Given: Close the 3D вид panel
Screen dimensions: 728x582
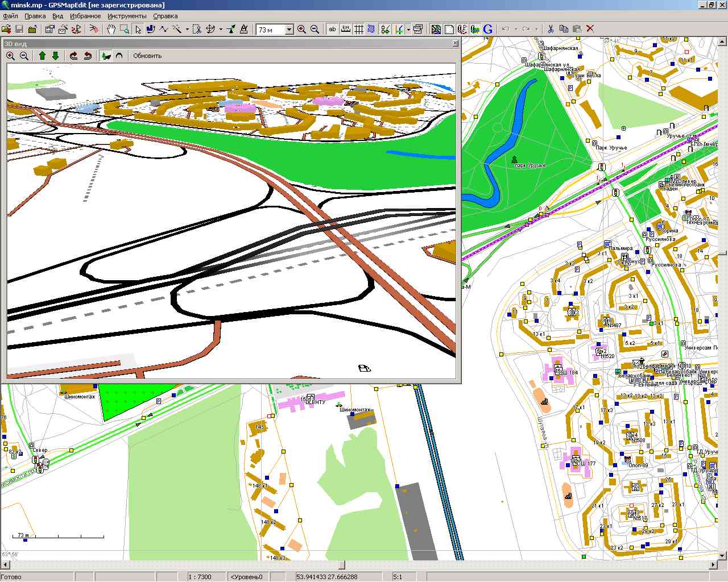Looking at the screenshot, I should (x=455, y=43).
